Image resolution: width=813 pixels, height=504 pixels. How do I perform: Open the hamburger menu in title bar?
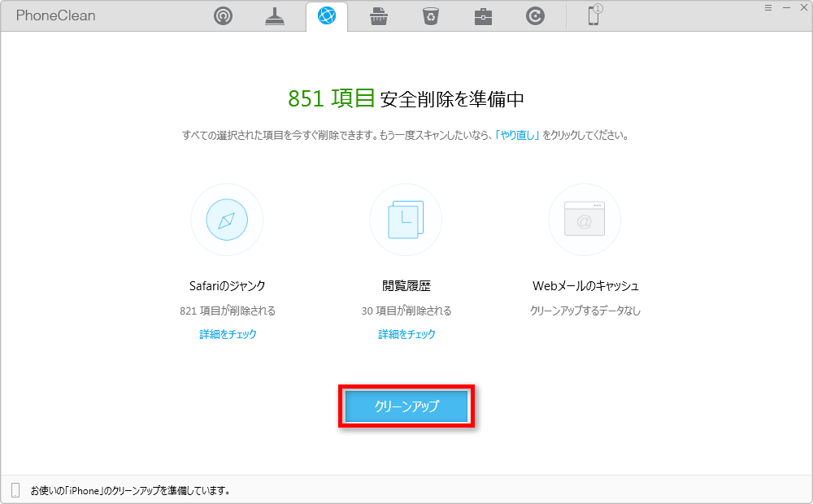tap(768, 7)
